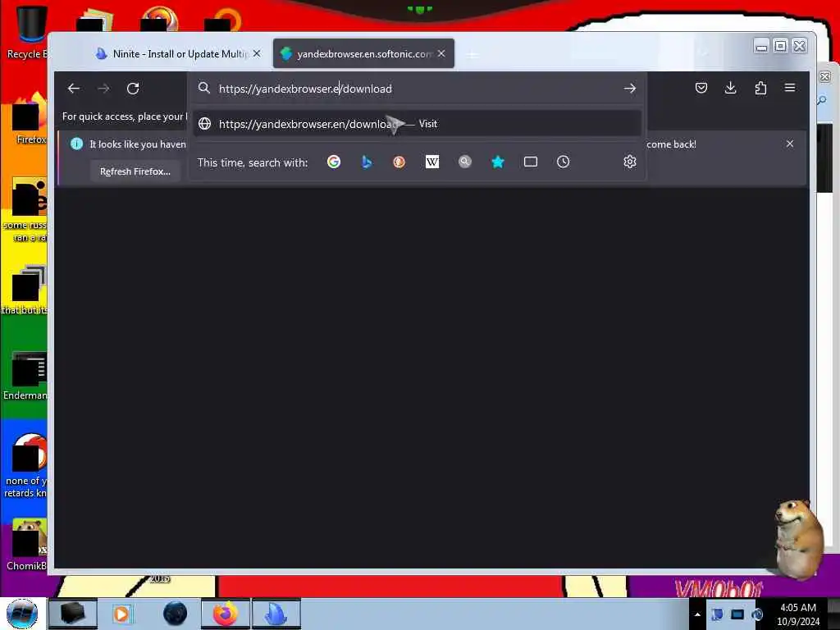Image resolution: width=840 pixels, height=630 pixels.
Task: Open the black box taskbar icon
Action: click(x=73, y=614)
